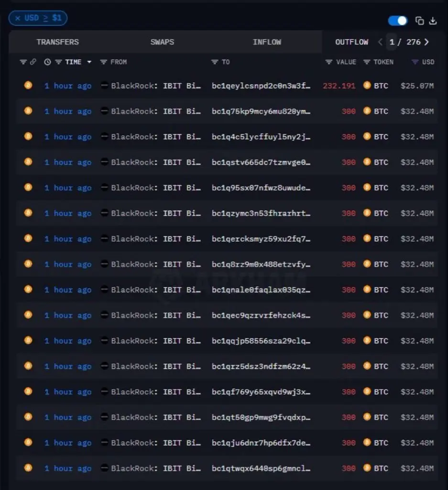This screenshot has height=490, width=448.
Task: Open address bc1q95sx07nfwz8uwude
Action: (261, 188)
